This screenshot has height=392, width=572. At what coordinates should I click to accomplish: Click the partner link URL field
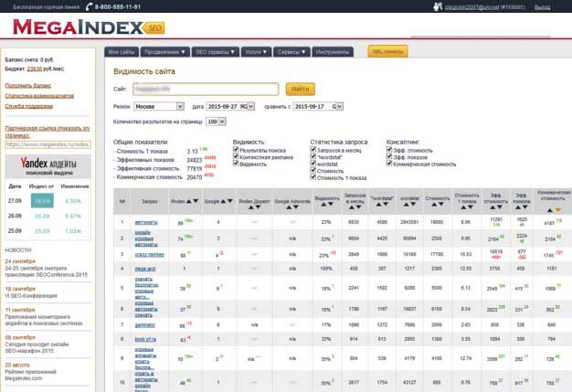(48, 144)
